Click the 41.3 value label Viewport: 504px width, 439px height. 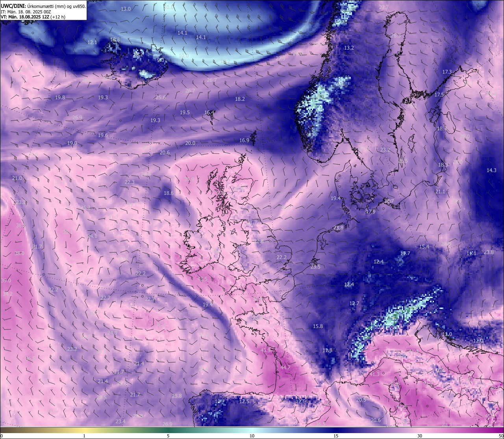[x=374, y=374]
